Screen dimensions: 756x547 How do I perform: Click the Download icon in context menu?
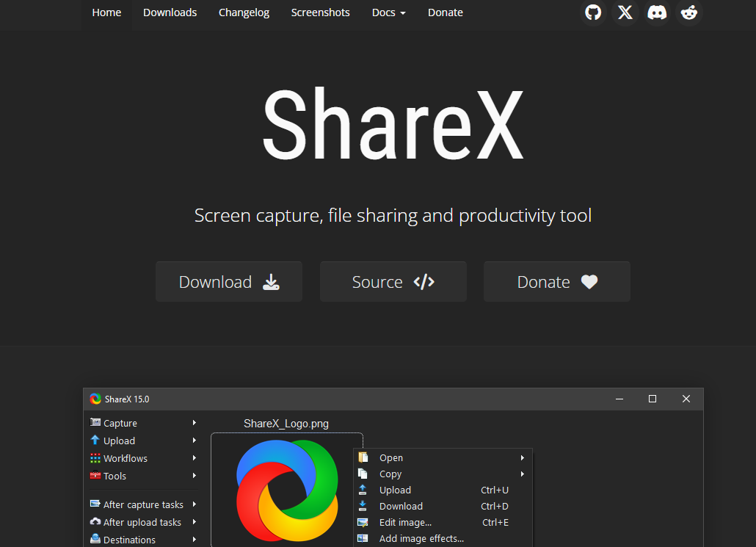pyautogui.click(x=363, y=506)
